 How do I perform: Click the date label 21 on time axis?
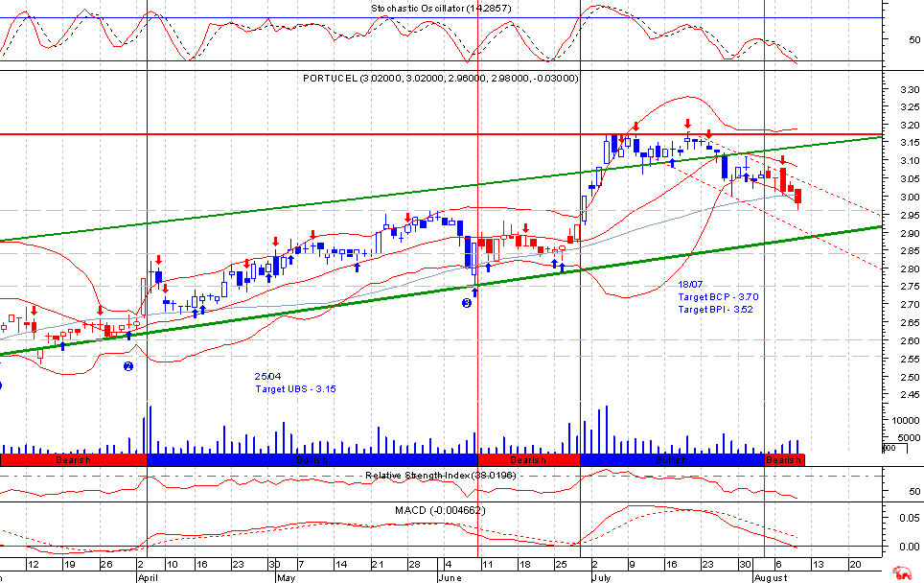pyautogui.click(x=377, y=565)
